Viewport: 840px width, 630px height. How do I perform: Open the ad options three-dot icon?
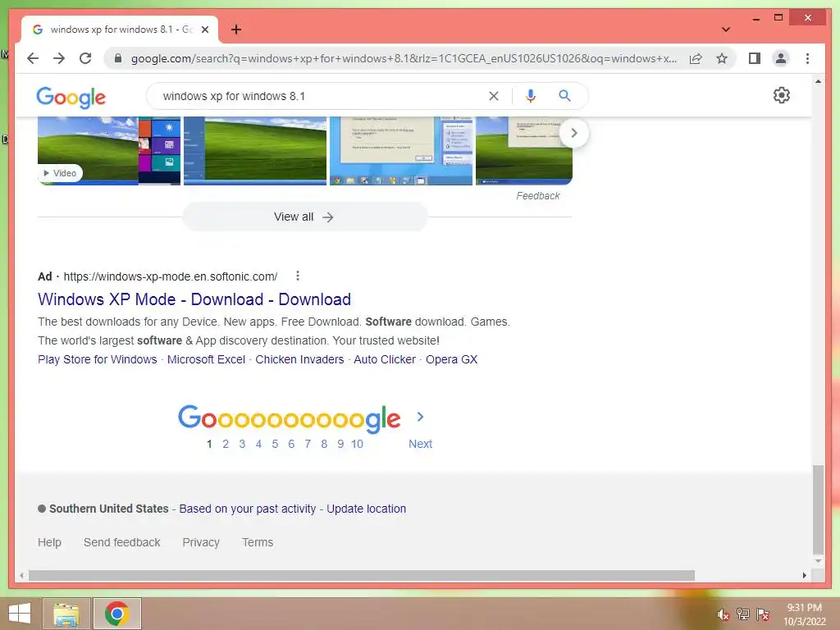point(297,276)
